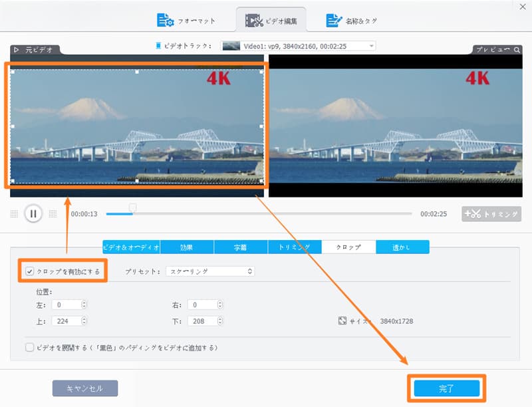
Task: Click the 元ビデオ play triangle icon
Action: tap(17, 50)
